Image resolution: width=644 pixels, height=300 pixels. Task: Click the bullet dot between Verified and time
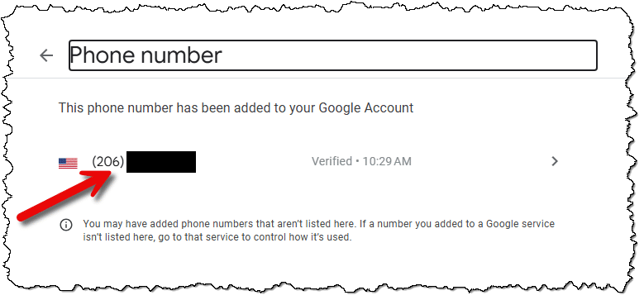356,162
